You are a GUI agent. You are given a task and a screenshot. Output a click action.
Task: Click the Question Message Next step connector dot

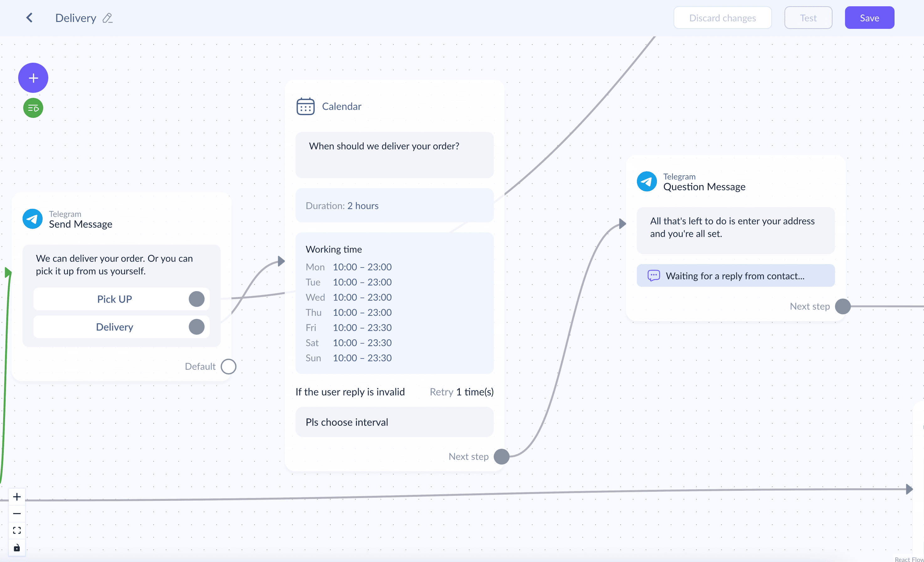point(843,306)
